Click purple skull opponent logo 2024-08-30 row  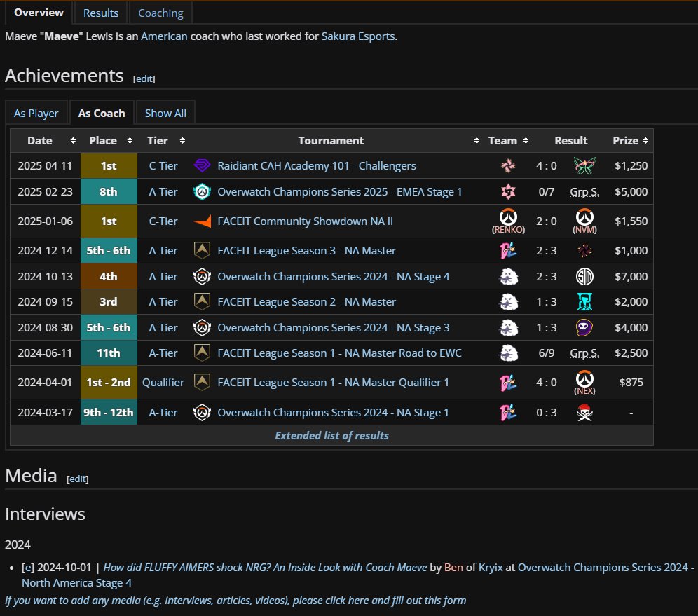coord(584,327)
